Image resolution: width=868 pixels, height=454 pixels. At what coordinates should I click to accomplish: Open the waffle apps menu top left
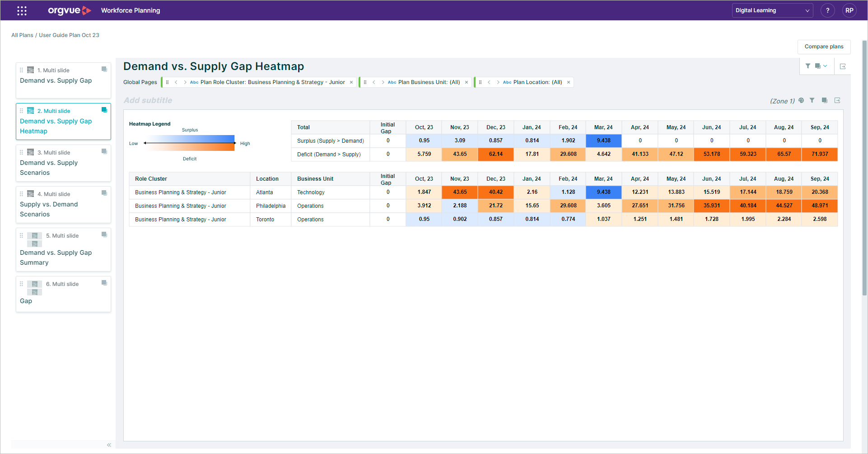tap(21, 10)
